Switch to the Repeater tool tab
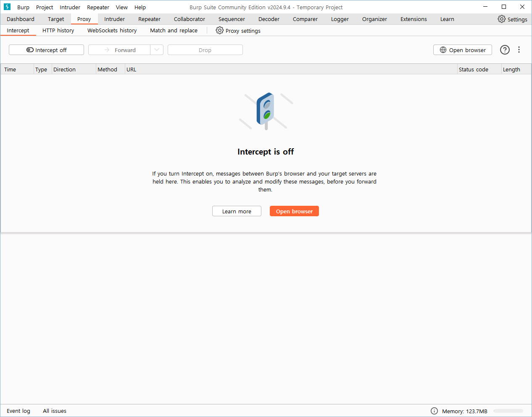The width and height of the screenshot is (532, 417). (x=149, y=19)
